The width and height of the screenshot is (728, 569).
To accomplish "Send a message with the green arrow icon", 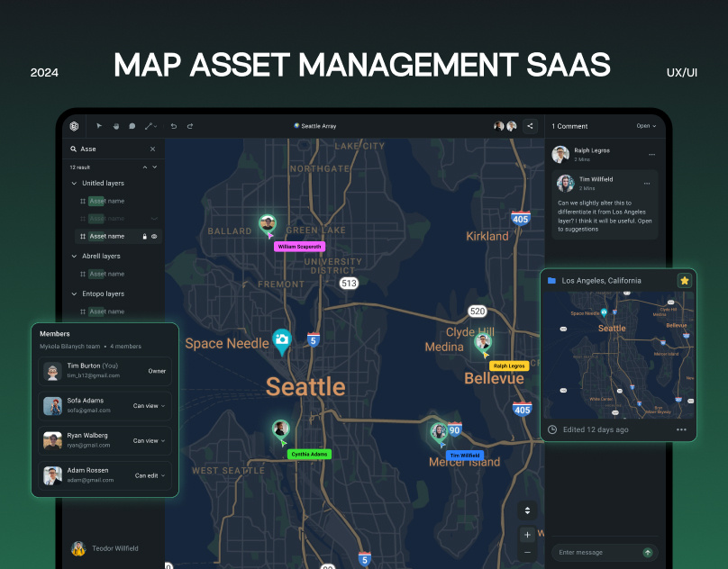I will click(x=646, y=552).
